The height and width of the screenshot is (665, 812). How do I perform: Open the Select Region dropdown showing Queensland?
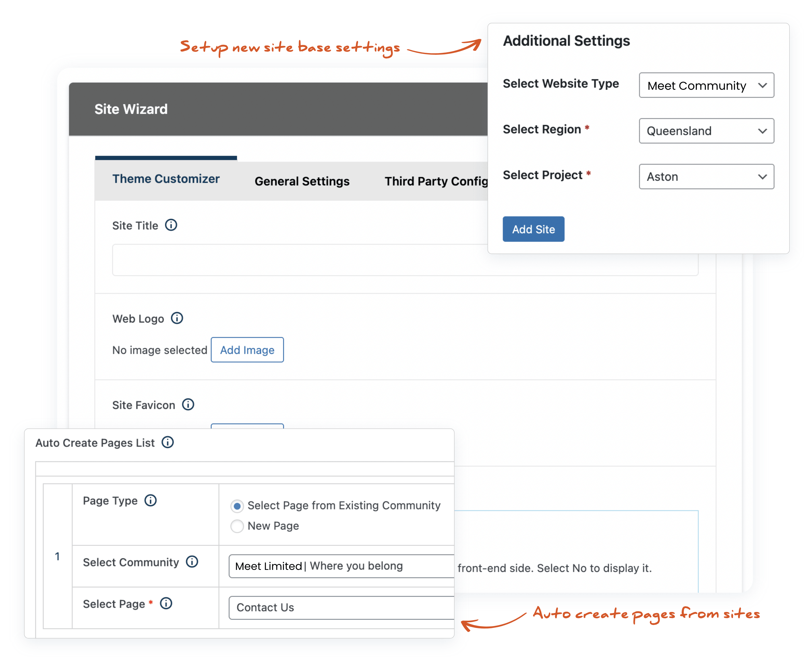[706, 131]
